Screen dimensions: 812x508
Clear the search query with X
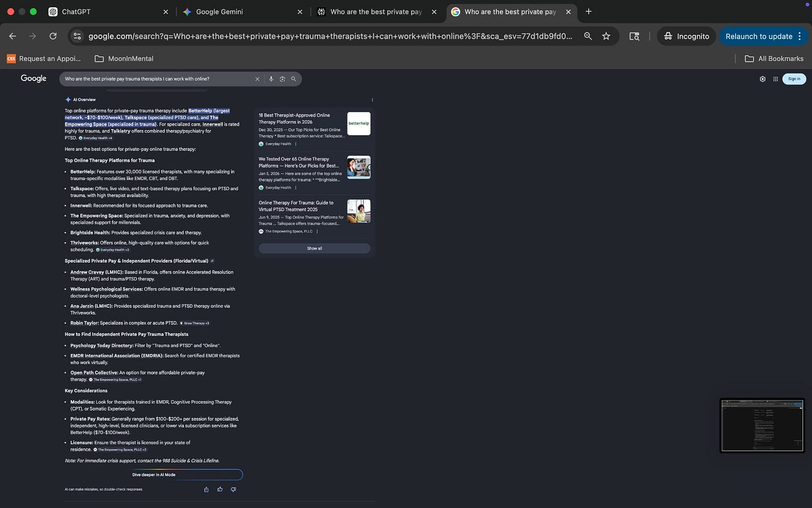click(x=257, y=79)
